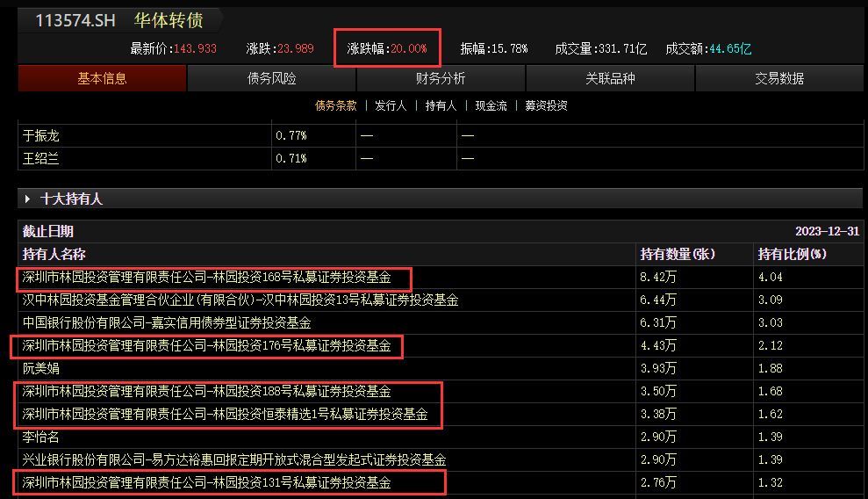Jump to the 现金流 section
Screen dimensions: 868x499
(x=491, y=105)
